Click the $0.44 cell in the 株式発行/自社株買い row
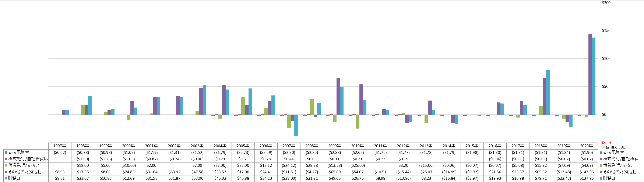Image resolution: width=644 pixels, height=182 pixels. [x=289, y=159]
